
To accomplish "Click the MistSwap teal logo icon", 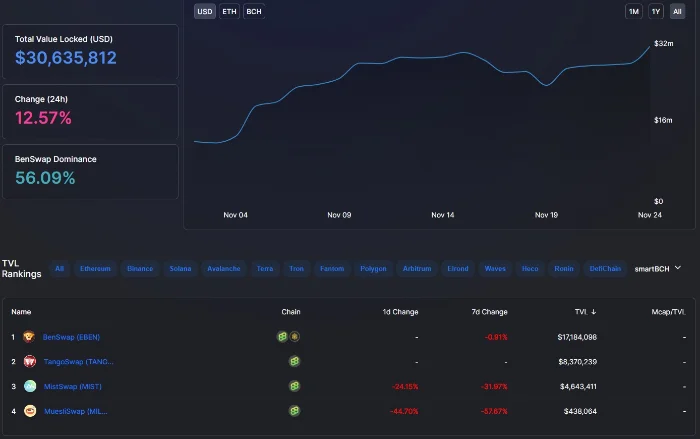I will 30,386.
